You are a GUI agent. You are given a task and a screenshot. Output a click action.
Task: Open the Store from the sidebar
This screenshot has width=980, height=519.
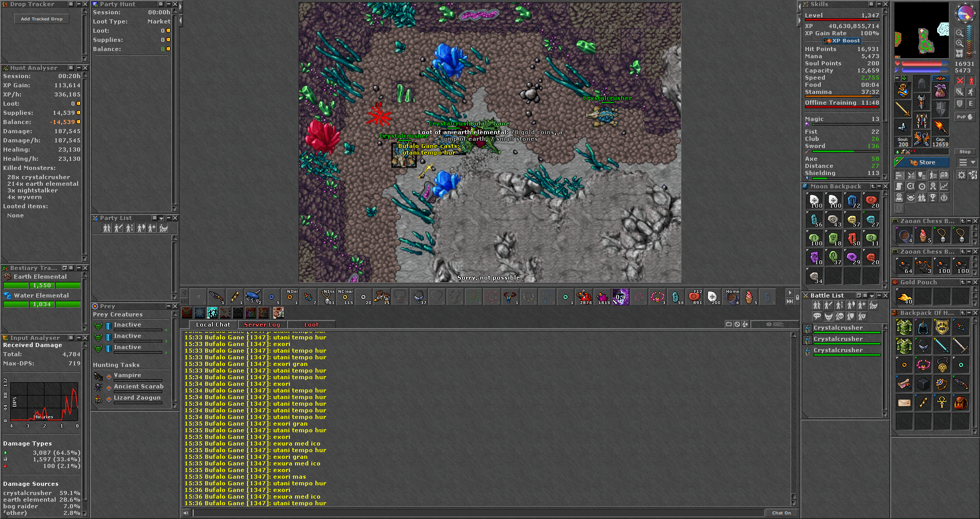click(x=922, y=162)
